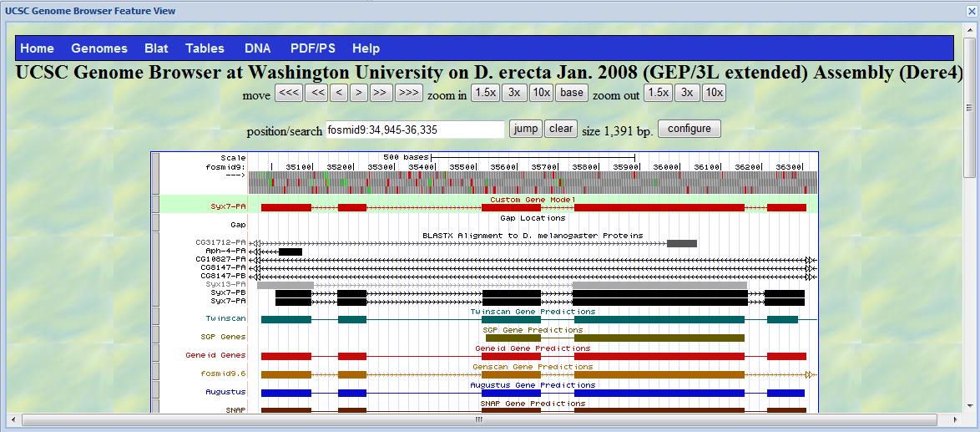Click the CG8147-PB alignment label
This screenshot has height=432, width=980.
(x=224, y=276)
